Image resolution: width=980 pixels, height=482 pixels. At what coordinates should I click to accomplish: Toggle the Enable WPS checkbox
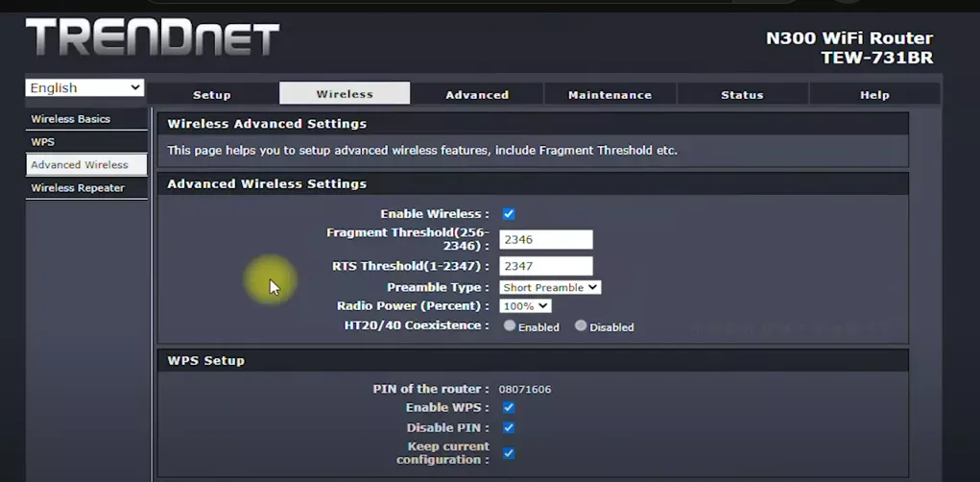[509, 408]
